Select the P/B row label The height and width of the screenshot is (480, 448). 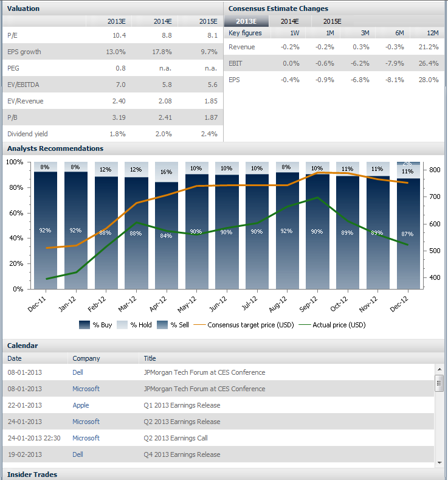13,117
